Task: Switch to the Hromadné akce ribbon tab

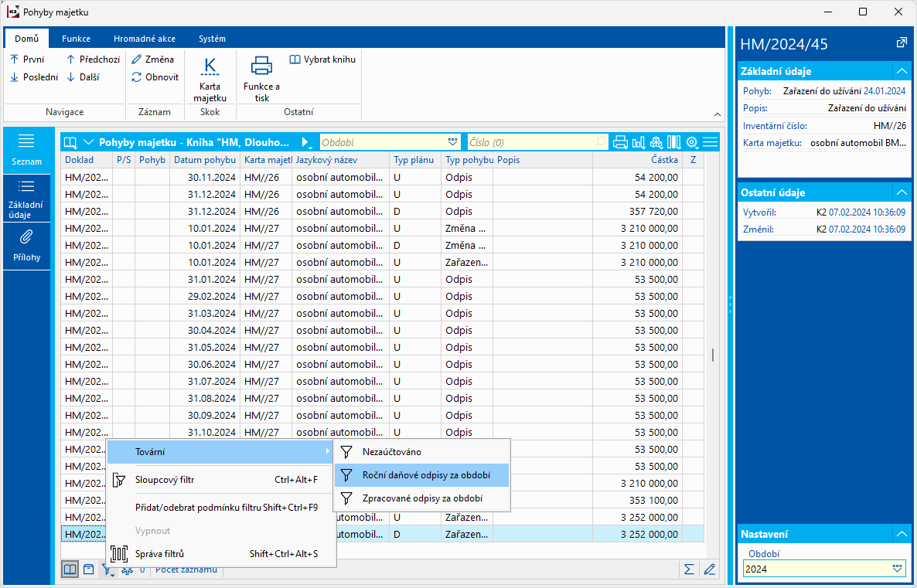Action: coord(144,39)
